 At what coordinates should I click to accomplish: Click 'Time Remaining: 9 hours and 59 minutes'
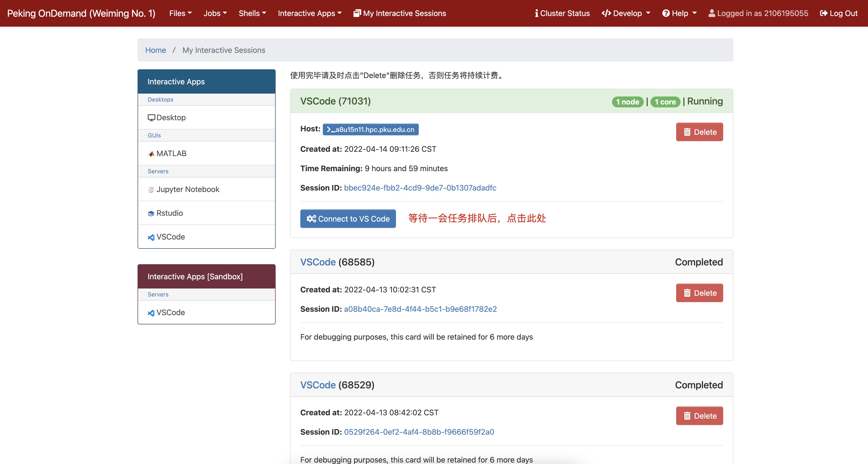click(x=374, y=168)
